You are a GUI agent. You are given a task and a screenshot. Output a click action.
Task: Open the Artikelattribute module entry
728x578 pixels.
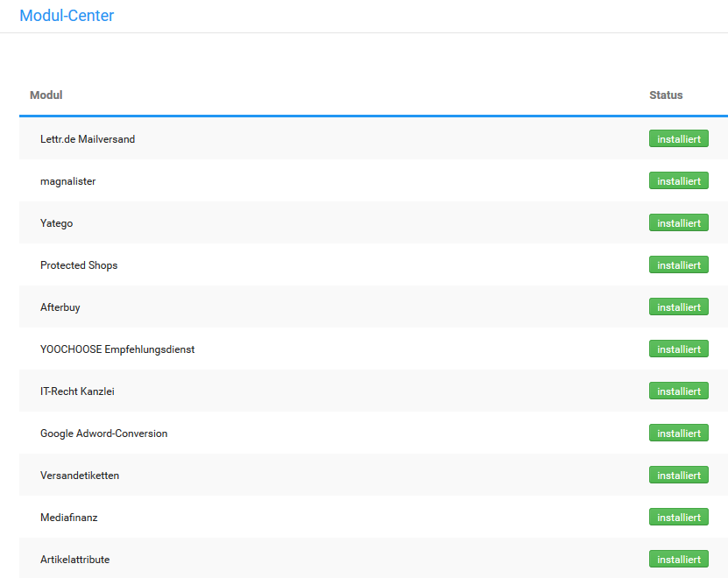pos(74,560)
